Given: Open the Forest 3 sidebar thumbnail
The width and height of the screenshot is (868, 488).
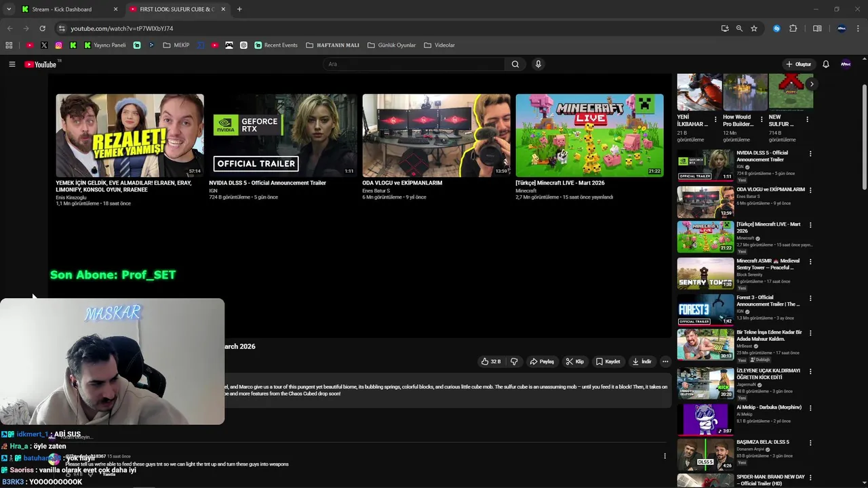Looking at the screenshot, I should click(x=705, y=309).
